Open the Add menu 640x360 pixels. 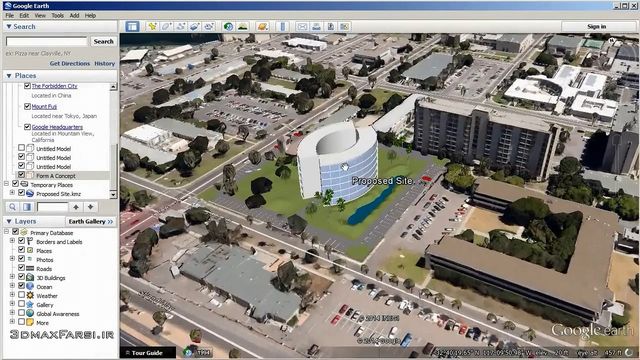[74, 16]
